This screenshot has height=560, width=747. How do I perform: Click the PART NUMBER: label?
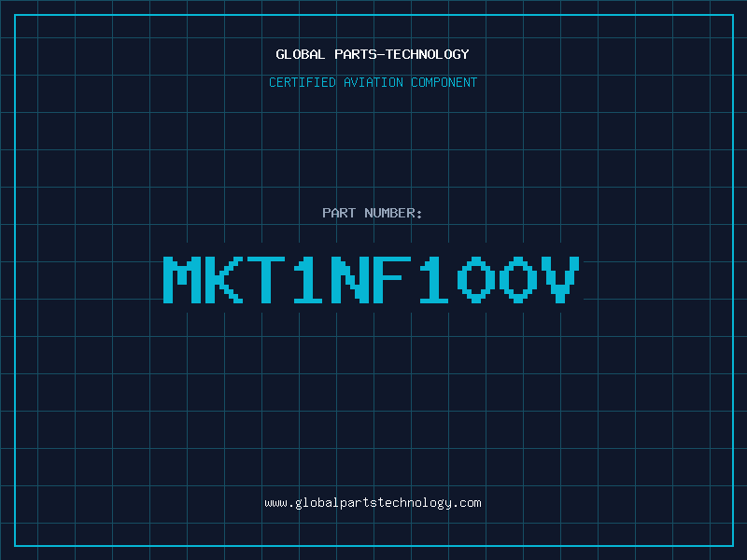coord(372,213)
